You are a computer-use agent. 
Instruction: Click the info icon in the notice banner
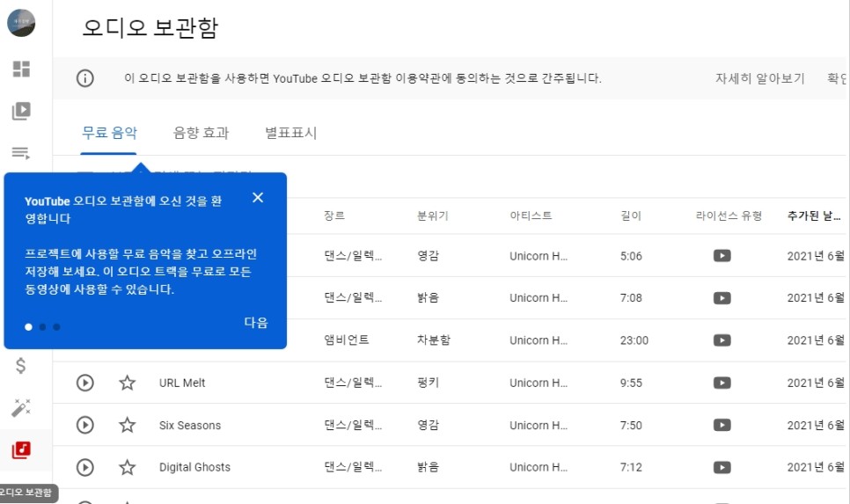tap(84, 78)
